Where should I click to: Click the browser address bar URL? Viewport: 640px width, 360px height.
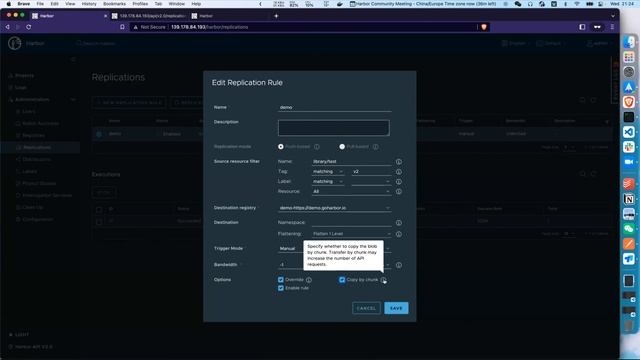(209, 27)
